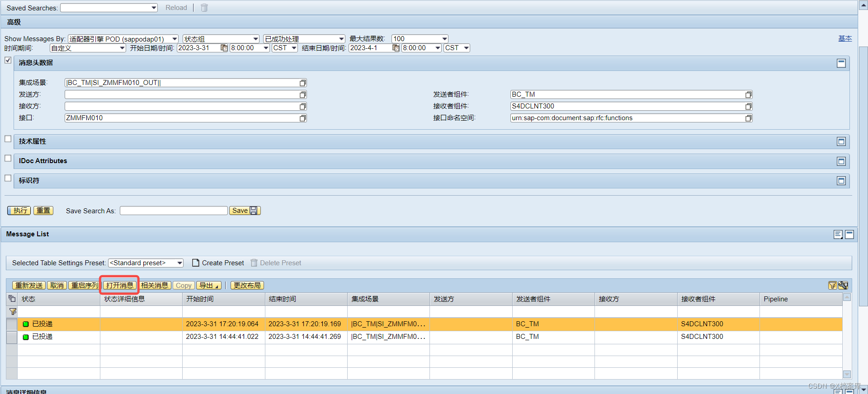Click 取消 cancel button
This screenshot has height=394, width=868.
click(x=57, y=286)
